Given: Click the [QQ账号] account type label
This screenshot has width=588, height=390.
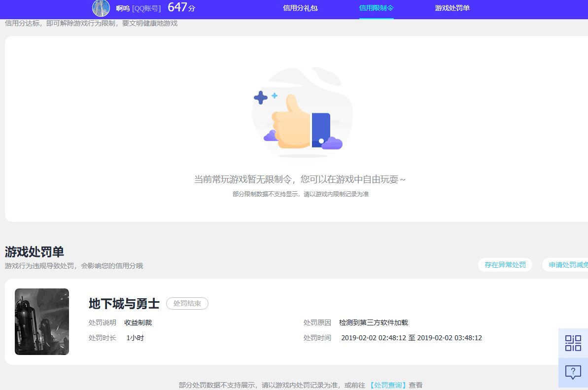Looking at the screenshot, I should [x=146, y=8].
